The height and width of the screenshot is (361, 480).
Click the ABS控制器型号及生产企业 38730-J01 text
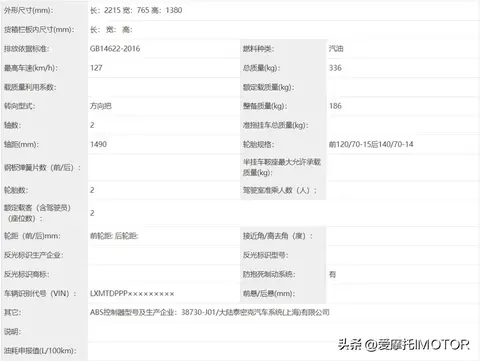[210, 312]
